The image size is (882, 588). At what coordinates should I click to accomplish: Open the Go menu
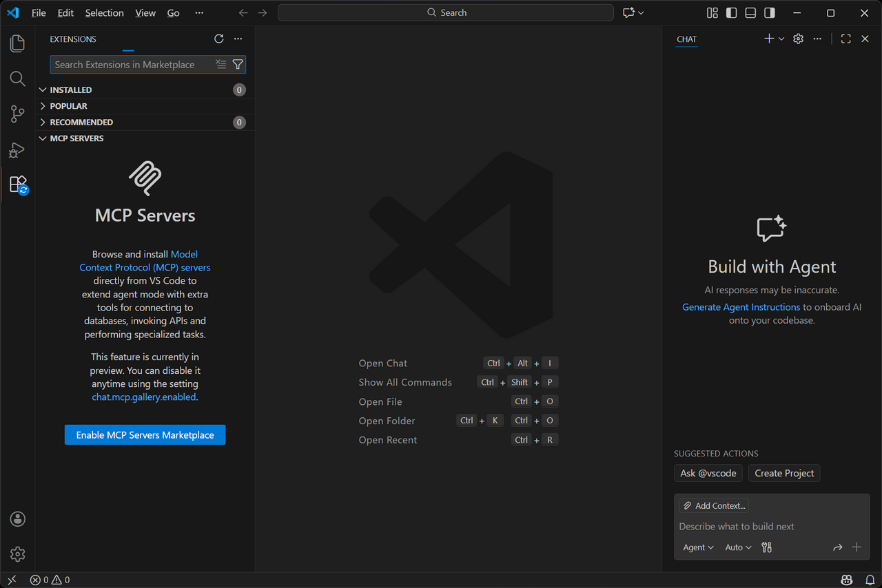point(174,12)
